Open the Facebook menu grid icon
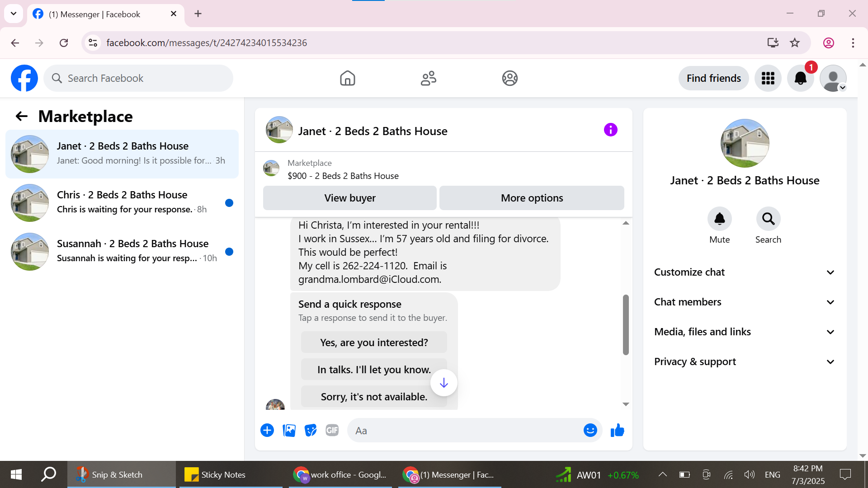This screenshot has width=868, height=488. pyautogui.click(x=768, y=78)
